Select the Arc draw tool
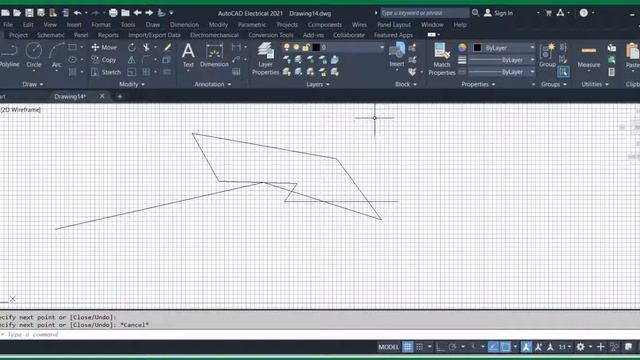Image resolution: width=640 pixels, height=360 pixels. point(56,55)
